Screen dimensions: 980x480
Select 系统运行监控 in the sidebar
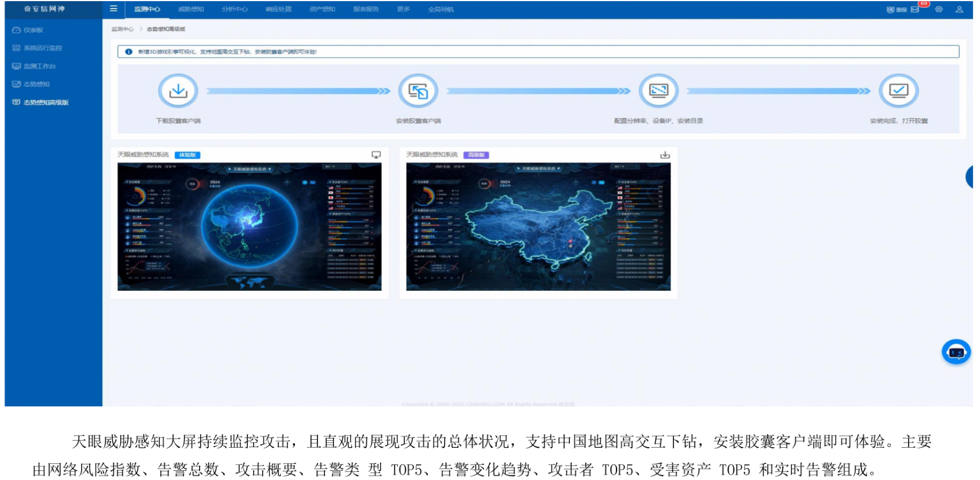point(43,48)
